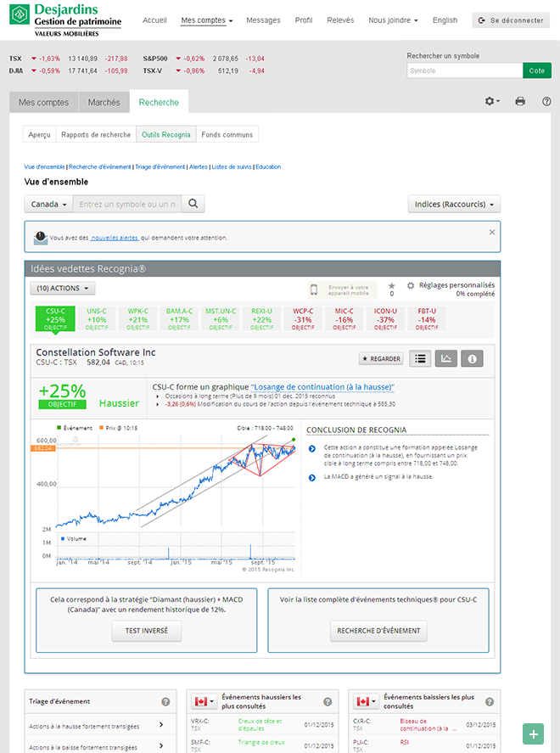Switch to the Marchés tab
Viewport: 560px width, 753px height.
[x=104, y=102]
